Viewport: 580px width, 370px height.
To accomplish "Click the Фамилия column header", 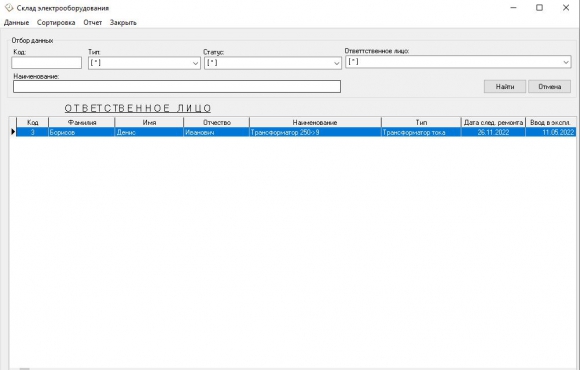I will [82, 122].
